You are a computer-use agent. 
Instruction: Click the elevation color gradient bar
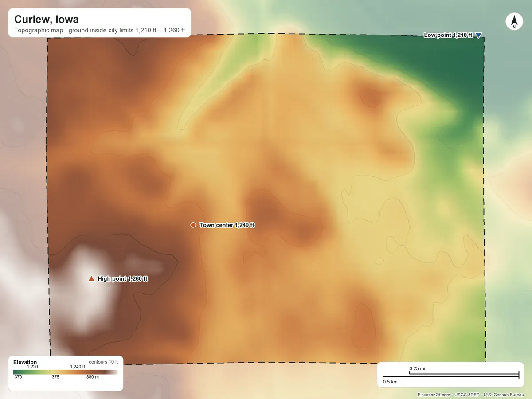[x=66, y=372]
